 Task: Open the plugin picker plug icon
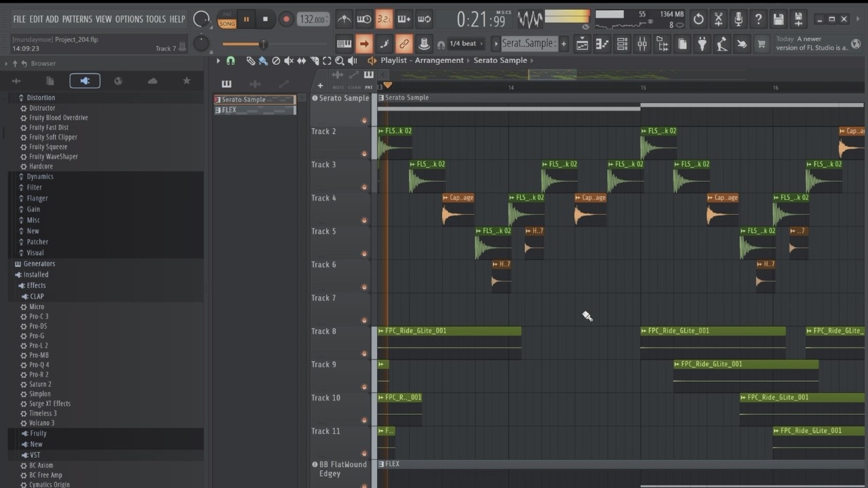tap(702, 44)
